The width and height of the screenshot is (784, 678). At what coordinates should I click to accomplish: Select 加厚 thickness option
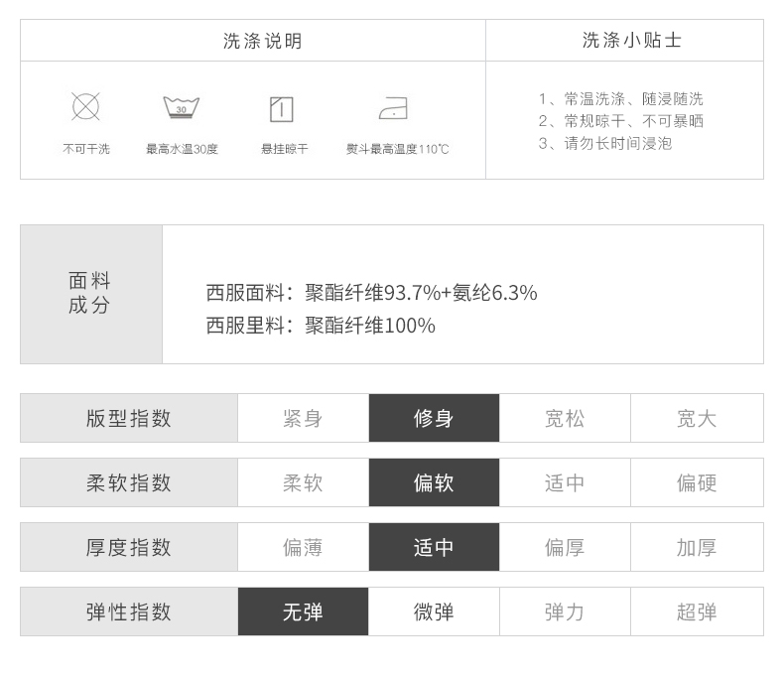pos(697,547)
